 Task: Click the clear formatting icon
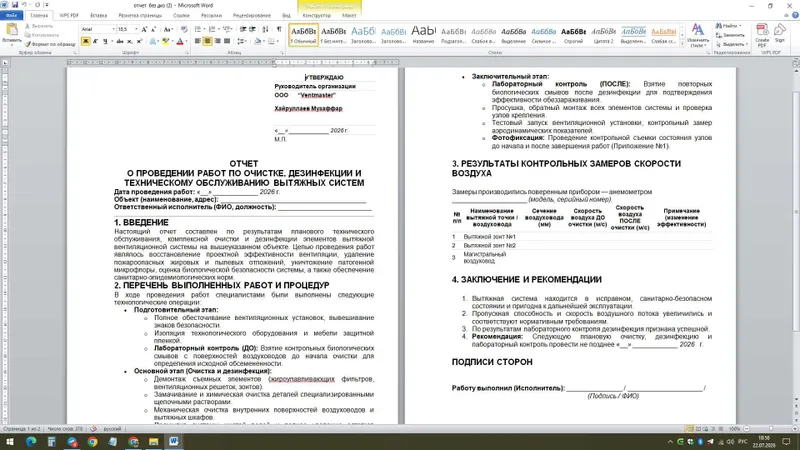coord(184,30)
